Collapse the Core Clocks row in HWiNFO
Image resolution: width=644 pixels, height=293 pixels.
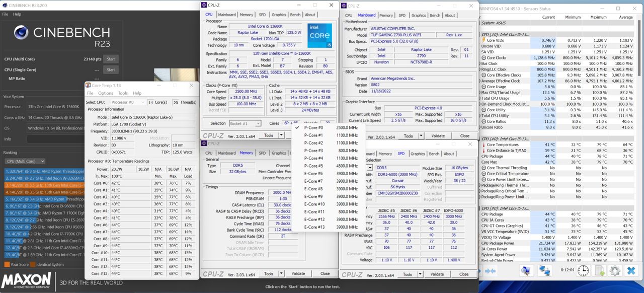point(484,58)
